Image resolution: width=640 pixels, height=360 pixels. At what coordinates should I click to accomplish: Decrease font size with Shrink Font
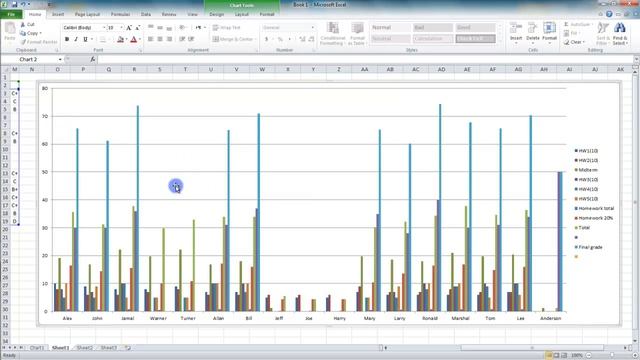138,28
